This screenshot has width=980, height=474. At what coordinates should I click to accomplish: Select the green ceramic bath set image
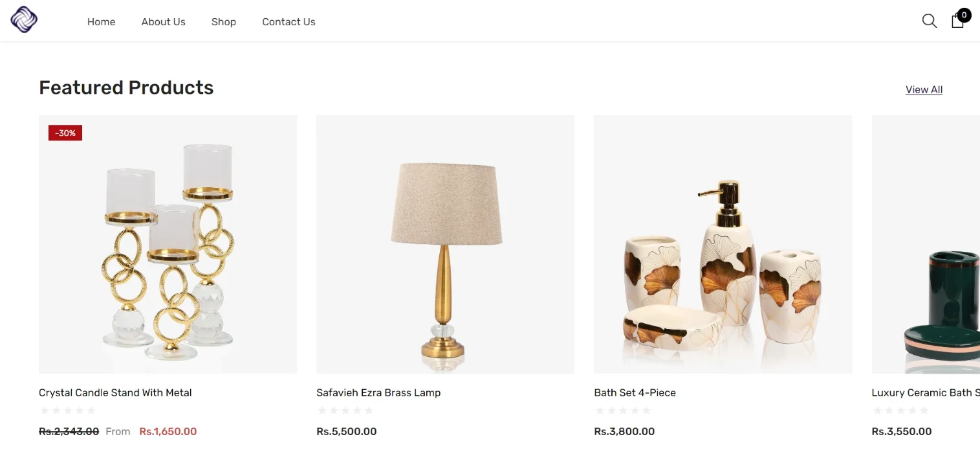point(926,244)
